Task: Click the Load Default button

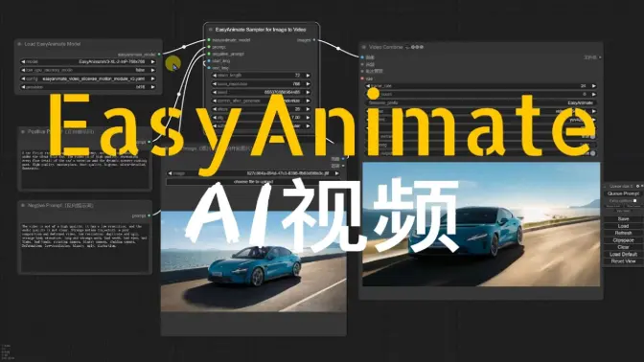Action: click(623, 254)
